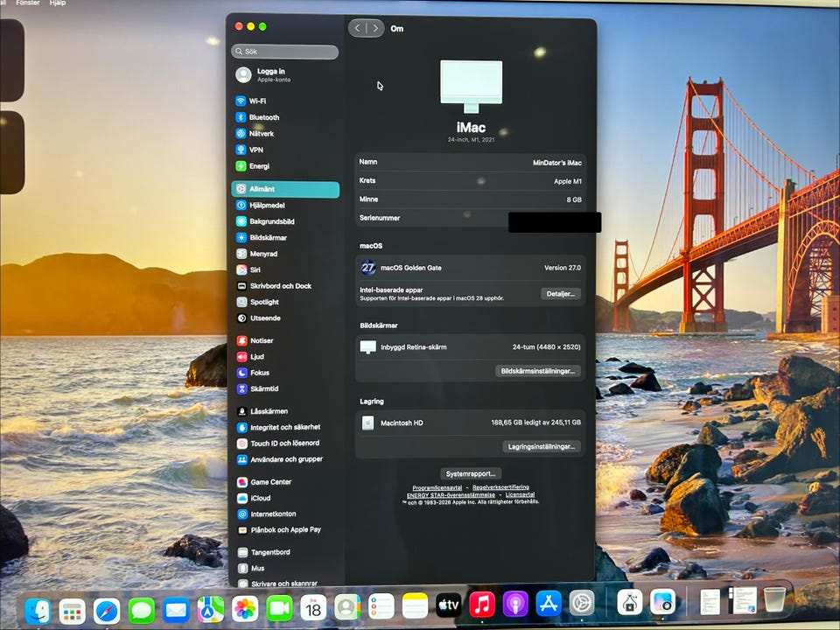Open the Fönster menu in menu bar

pyautogui.click(x=28, y=3)
